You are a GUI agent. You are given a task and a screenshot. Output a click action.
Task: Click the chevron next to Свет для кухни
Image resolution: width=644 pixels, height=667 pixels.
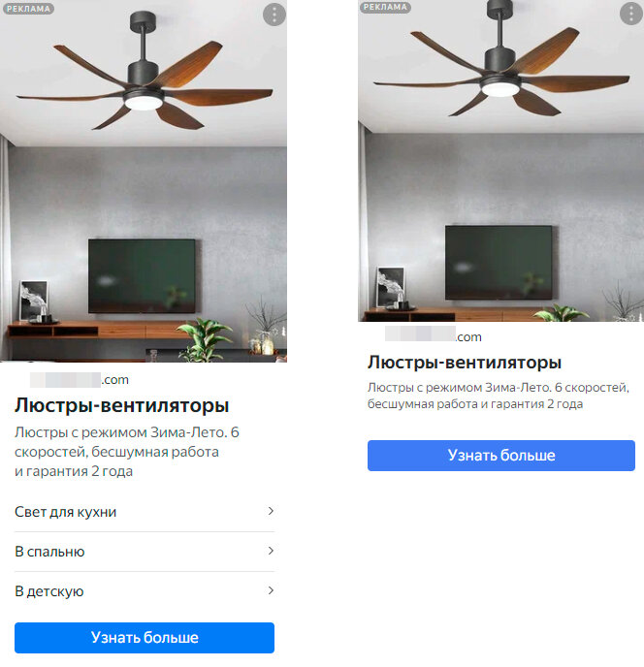pos(271,511)
